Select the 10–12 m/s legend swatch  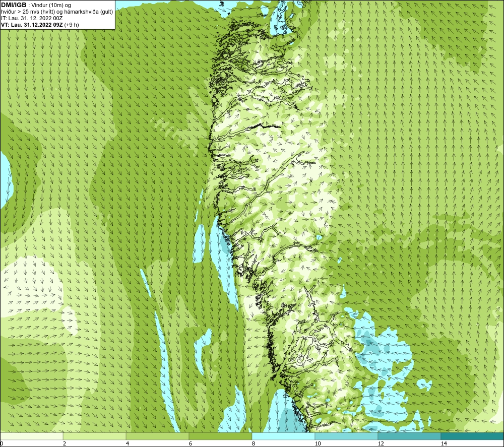[347, 436]
